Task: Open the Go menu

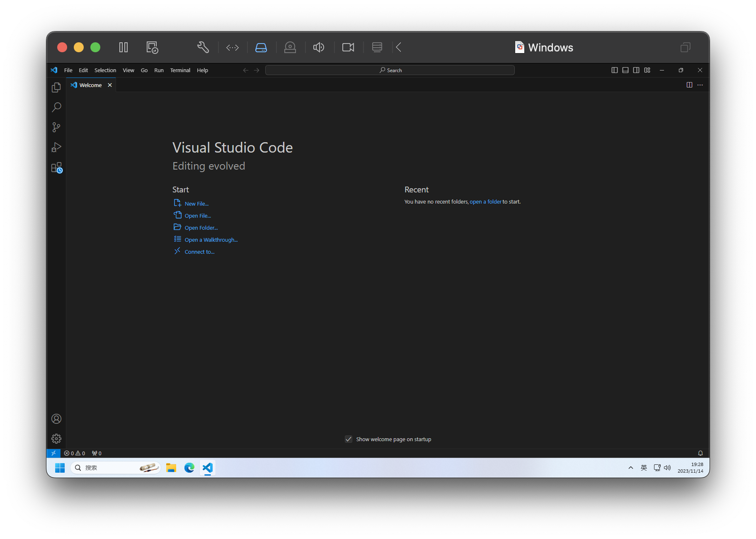Action: pyautogui.click(x=144, y=70)
